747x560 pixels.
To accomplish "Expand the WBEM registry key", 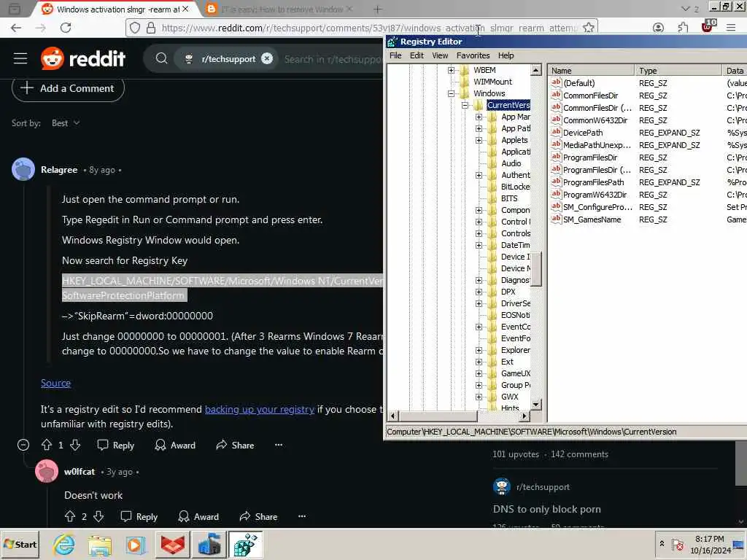I will pyautogui.click(x=451, y=71).
